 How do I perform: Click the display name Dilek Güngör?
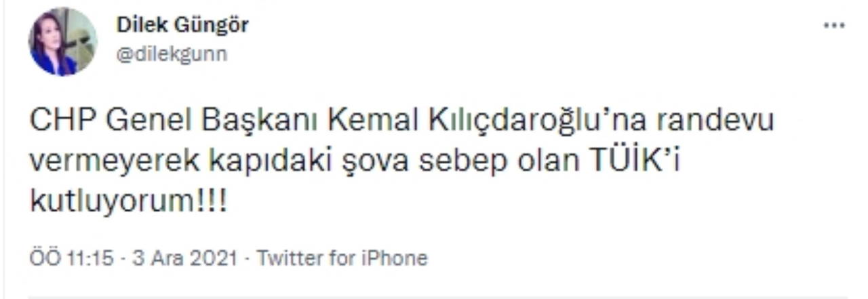tap(182, 25)
